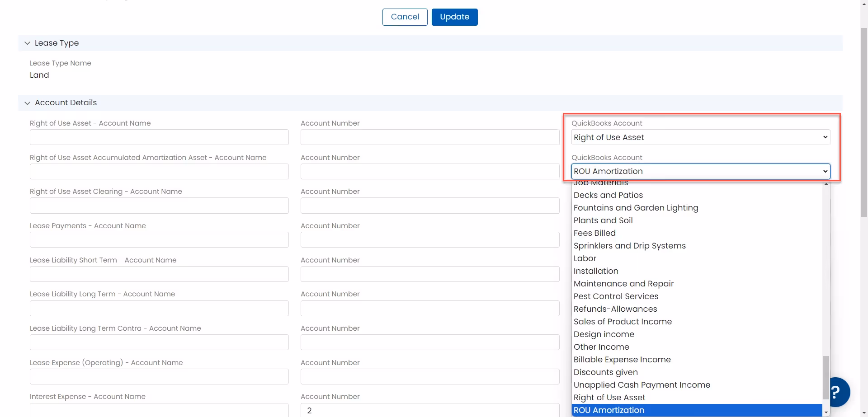Focus Lease Expense (Operating) Account Name field
This screenshot has height=417, width=868.
click(x=159, y=377)
